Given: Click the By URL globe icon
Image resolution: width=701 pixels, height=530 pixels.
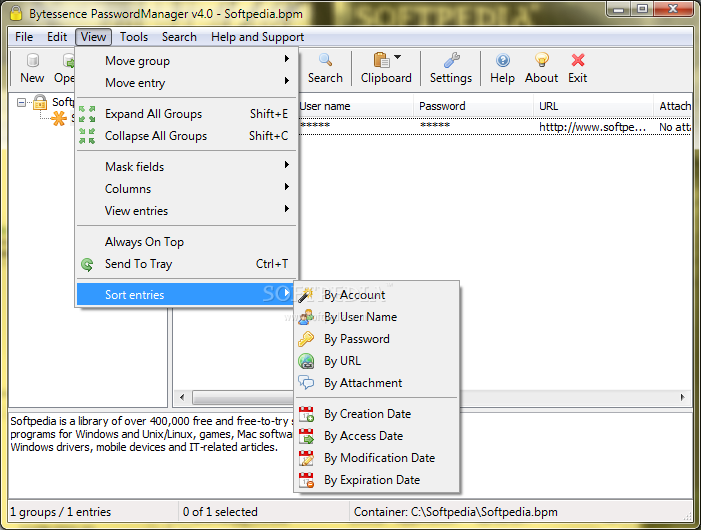Looking at the screenshot, I should [x=306, y=361].
